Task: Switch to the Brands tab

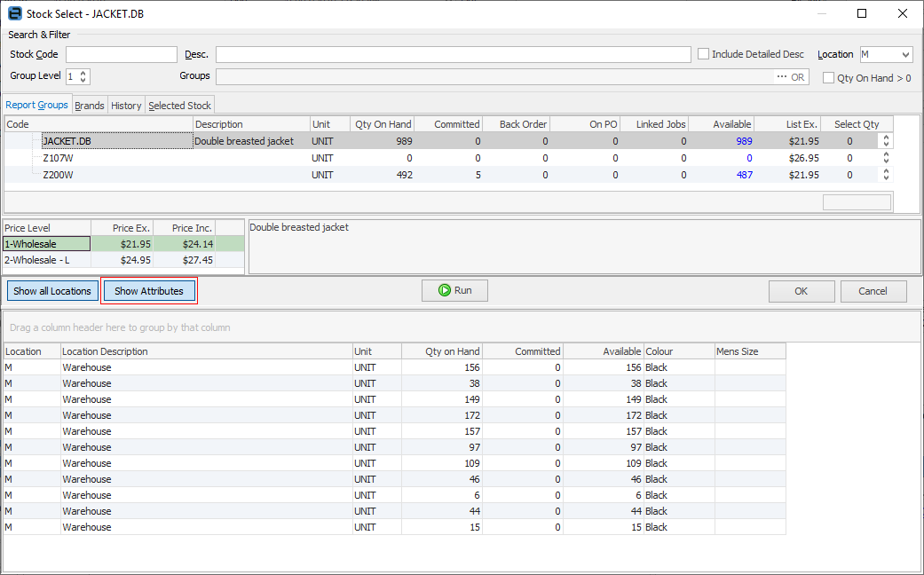Action: [89, 105]
